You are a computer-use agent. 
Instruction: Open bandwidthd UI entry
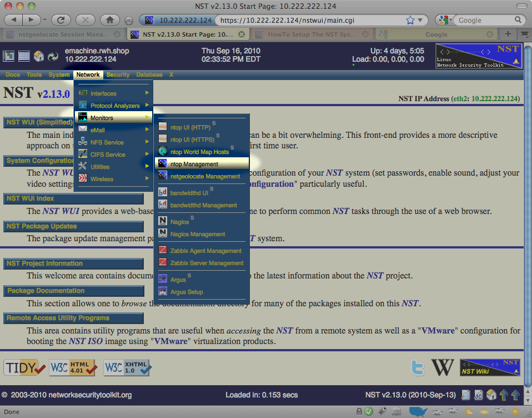(x=202, y=193)
